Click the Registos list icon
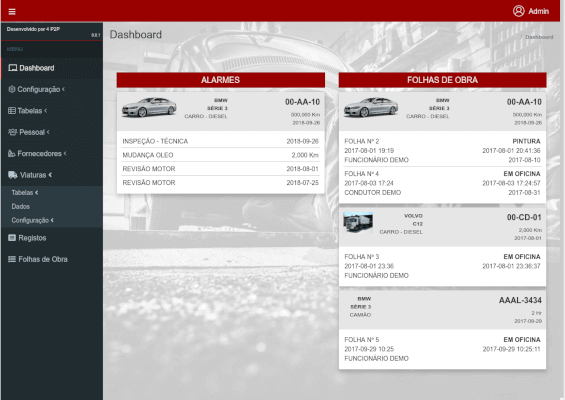The height and width of the screenshot is (400, 565). [12, 238]
